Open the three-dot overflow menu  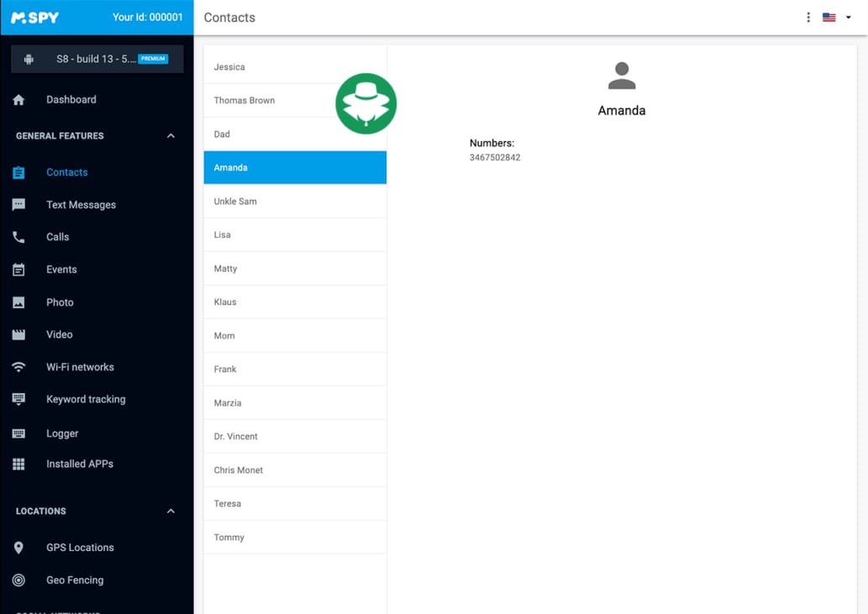pyautogui.click(x=808, y=17)
